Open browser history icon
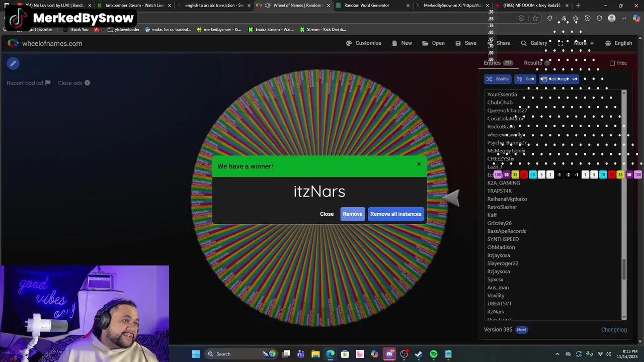The width and height of the screenshot is (644, 362). click(x=587, y=18)
